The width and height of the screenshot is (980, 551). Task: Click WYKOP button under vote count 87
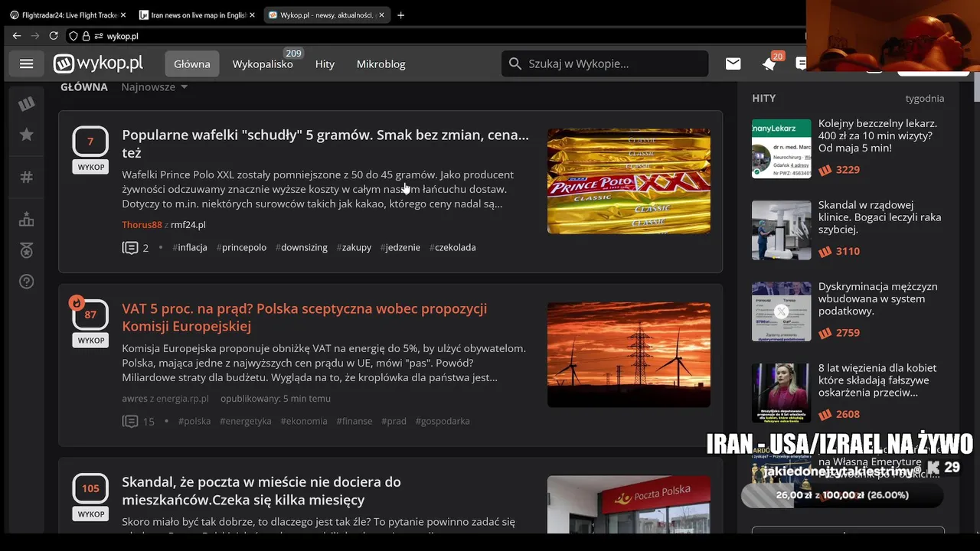pyautogui.click(x=90, y=341)
